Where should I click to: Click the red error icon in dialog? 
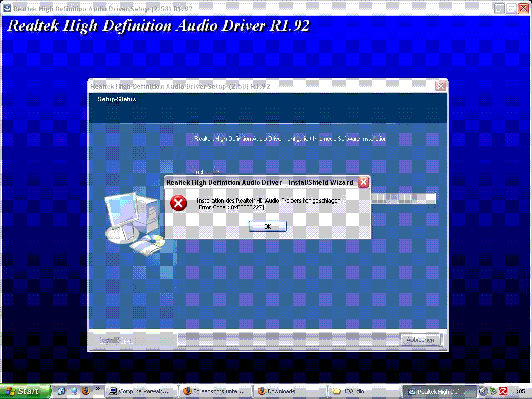pyautogui.click(x=179, y=203)
